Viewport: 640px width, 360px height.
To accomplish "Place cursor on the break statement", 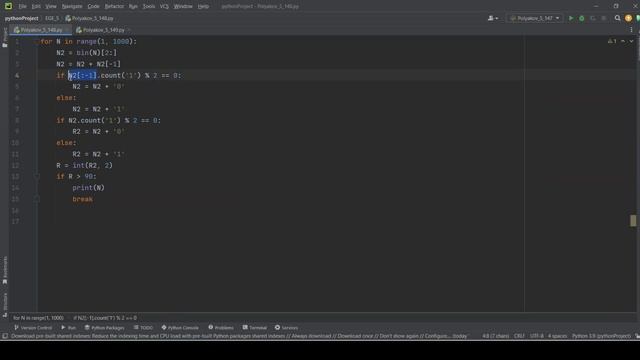I will 82,199.
